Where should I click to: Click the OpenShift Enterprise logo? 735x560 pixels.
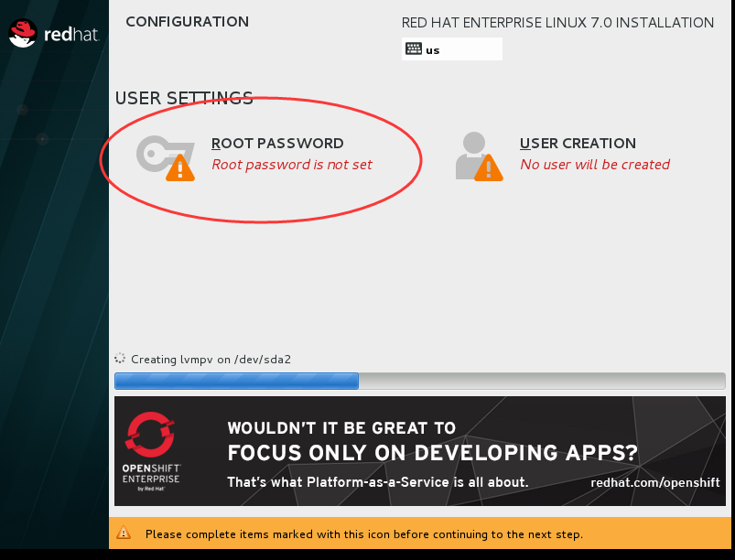[151, 451]
